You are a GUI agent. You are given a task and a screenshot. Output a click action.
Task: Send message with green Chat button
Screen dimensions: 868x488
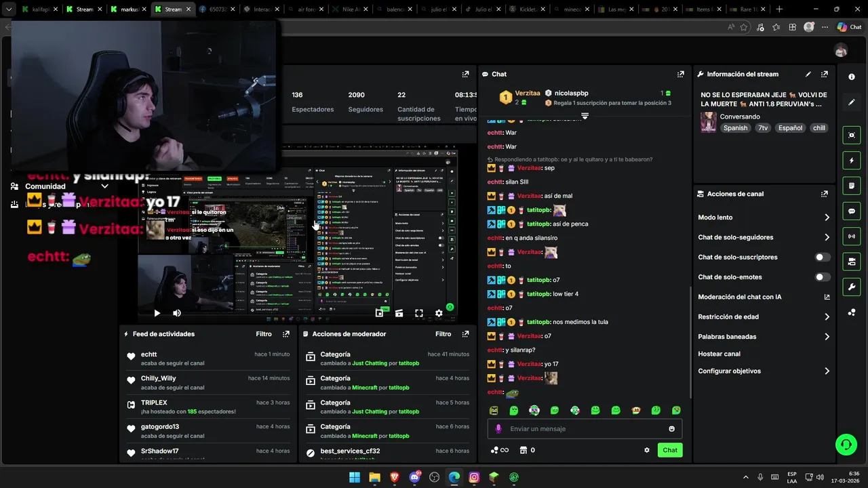click(670, 450)
